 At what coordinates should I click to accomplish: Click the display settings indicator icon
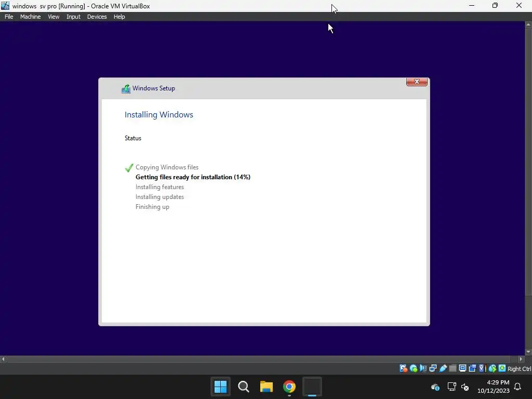point(462,368)
